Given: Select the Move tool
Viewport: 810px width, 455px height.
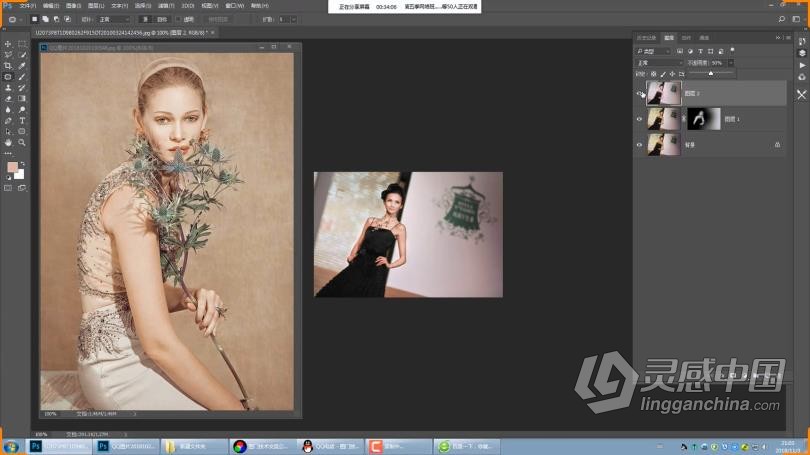Looking at the screenshot, I should (8, 44).
